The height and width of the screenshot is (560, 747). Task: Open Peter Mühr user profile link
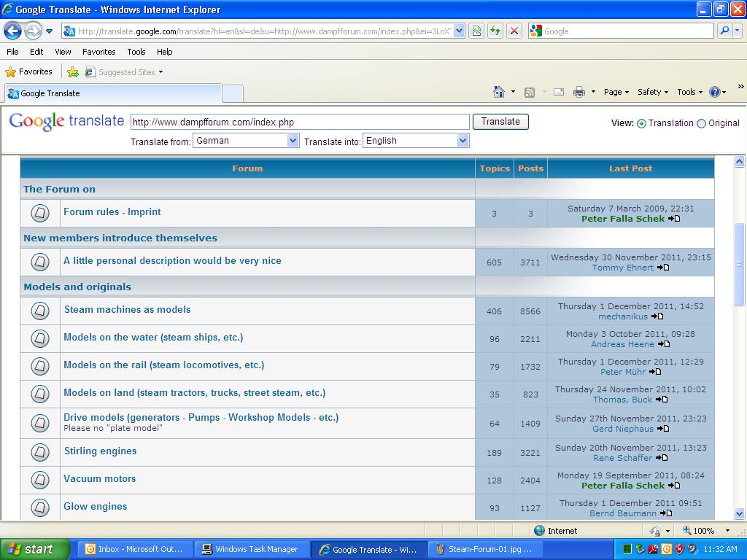[623, 372]
